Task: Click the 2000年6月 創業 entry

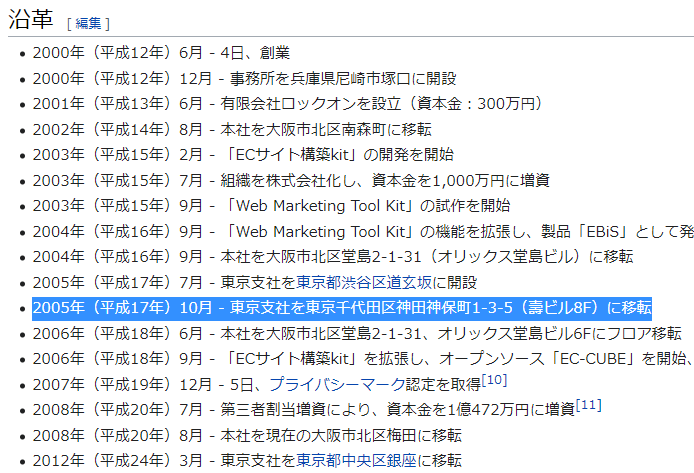Action: pyautogui.click(x=161, y=53)
